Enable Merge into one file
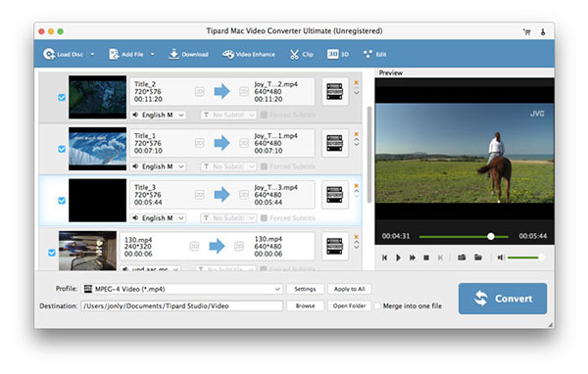This screenshot has height=374, width=588. point(377,305)
